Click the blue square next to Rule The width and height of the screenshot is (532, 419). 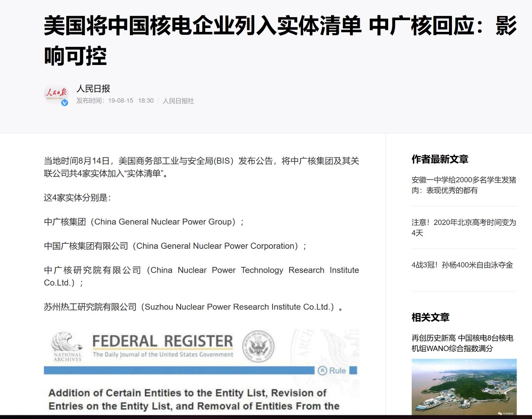(x=353, y=370)
